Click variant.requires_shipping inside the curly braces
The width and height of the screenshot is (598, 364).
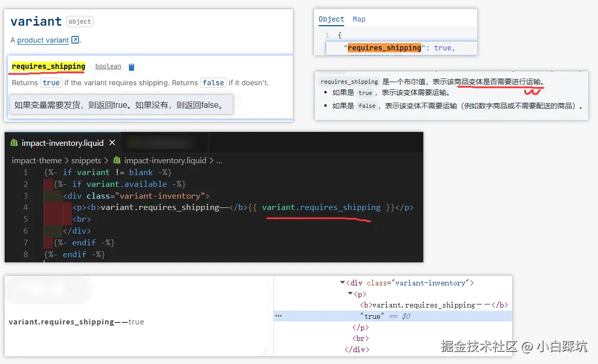tap(321, 207)
